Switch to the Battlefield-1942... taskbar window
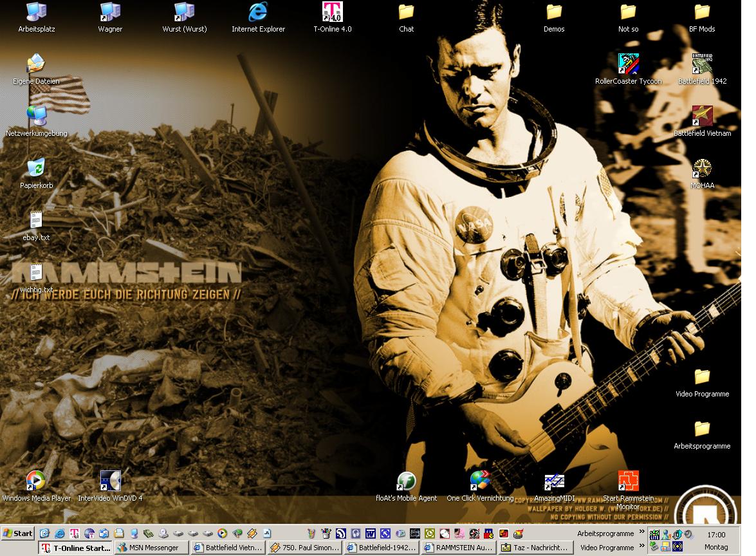The height and width of the screenshot is (556, 756). (381, 548)
